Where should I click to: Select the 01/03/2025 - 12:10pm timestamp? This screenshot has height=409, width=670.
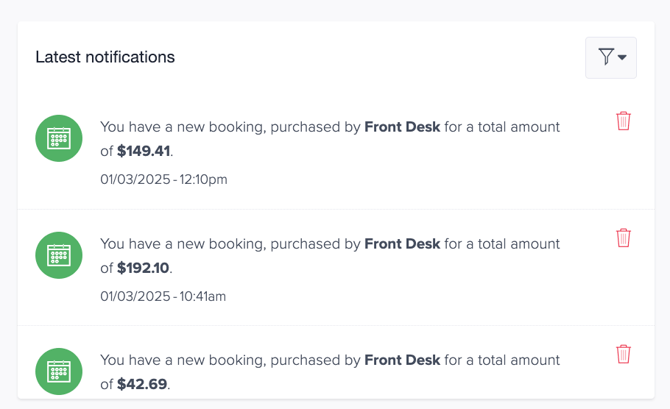point(164,179)
